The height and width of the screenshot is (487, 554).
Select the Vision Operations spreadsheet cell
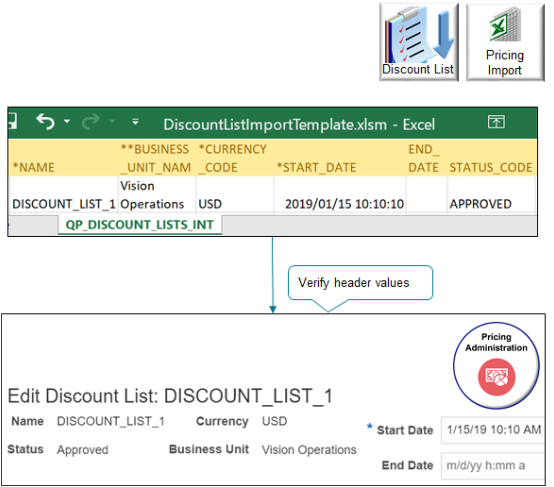pyautogui.click(x=157, y=195)
